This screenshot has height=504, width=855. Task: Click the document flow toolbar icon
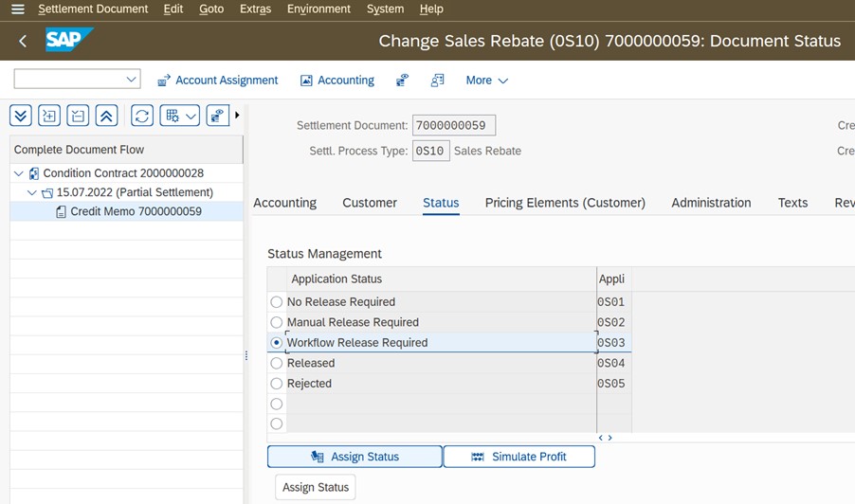click(x=437, y=81)
